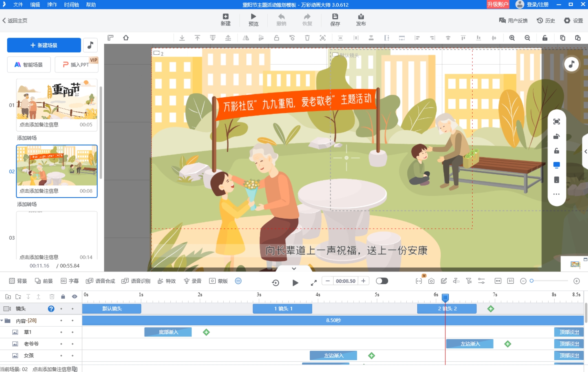Click the help icon on 镜头 row
Image resolution: width=588 pixels, height=372 pixels.
pyautogui.click(x=51, y=309)
